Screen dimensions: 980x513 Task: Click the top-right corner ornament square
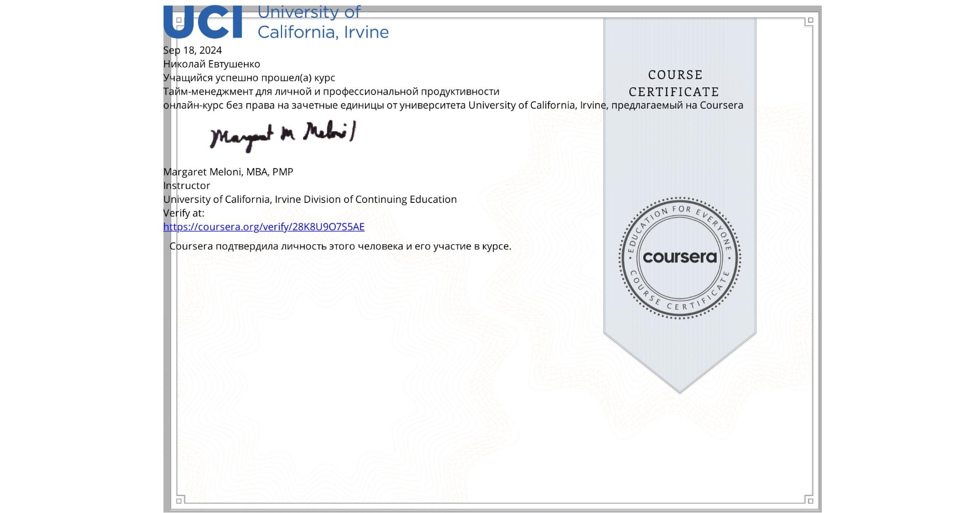click(x=810, y=20)
